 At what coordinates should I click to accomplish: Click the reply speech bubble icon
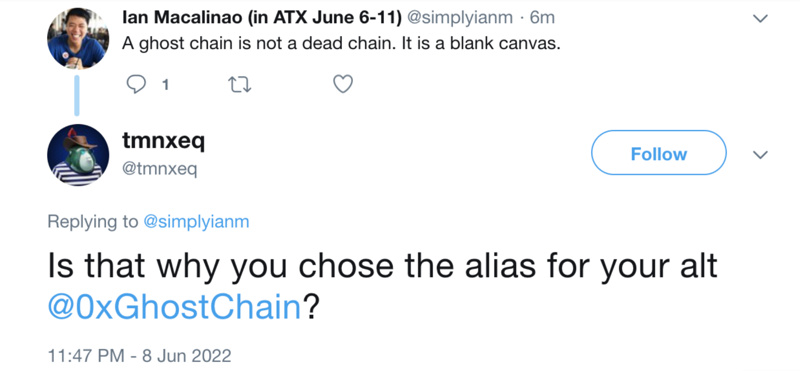pyautogui.click(x=136, y=84)
